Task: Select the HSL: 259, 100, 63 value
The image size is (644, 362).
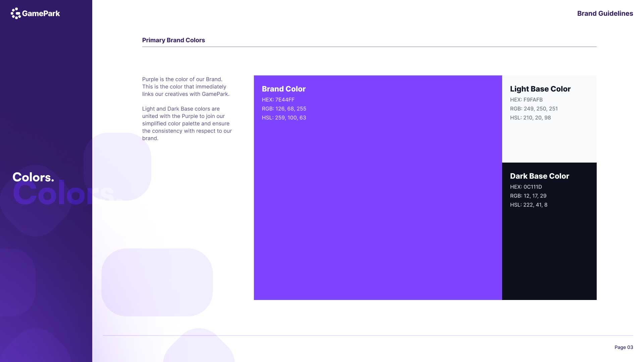Action: pos(284,118)
